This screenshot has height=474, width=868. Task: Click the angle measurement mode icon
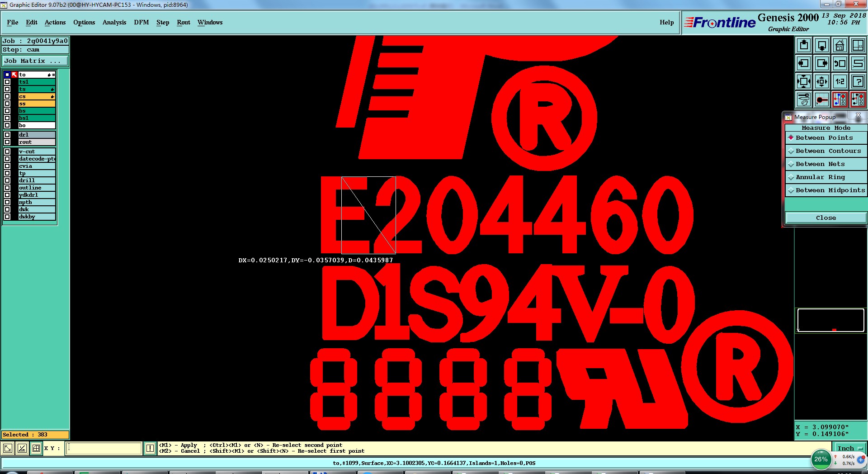22,448
